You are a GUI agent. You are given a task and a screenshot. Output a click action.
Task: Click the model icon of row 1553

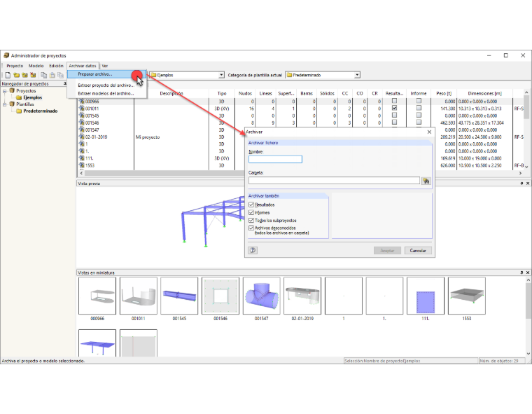pos(81,165)
